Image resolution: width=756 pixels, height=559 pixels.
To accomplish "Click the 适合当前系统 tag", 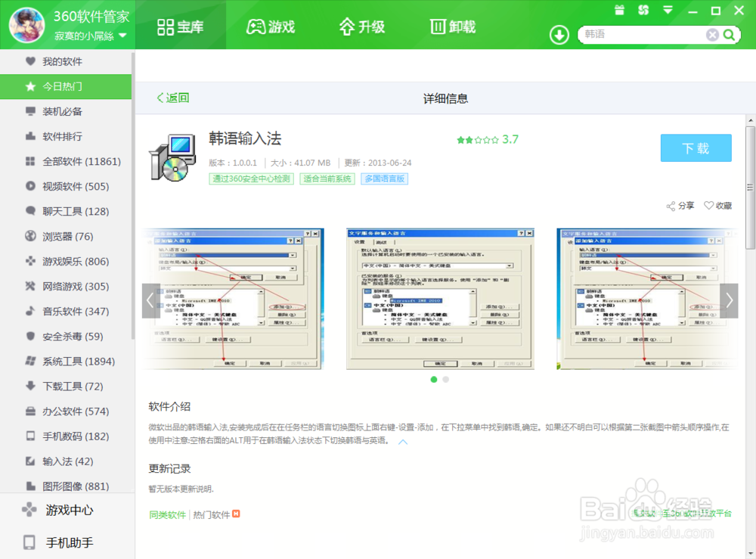I will tap(327, 179).
